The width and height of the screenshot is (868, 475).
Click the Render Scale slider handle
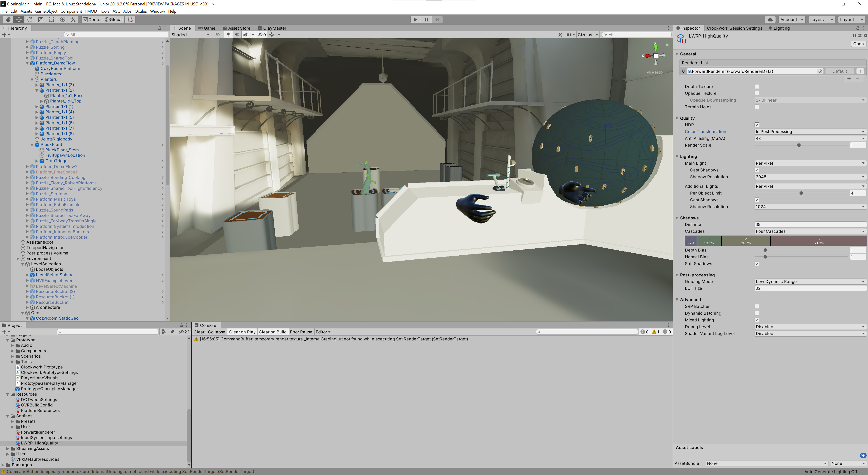(799, 145)
